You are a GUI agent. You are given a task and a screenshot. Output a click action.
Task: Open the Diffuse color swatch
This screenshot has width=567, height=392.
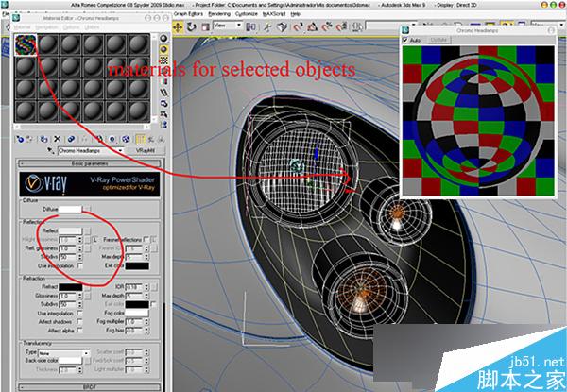point(70,209)
